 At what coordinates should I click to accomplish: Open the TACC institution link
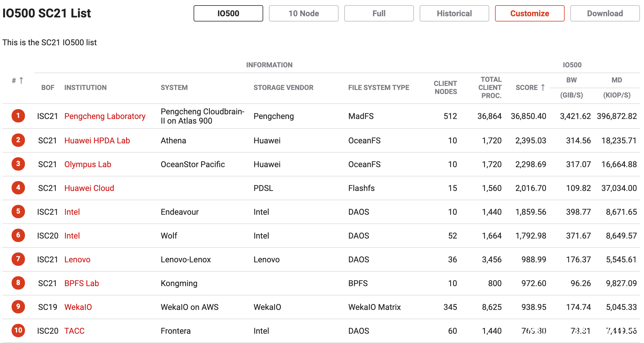pyautogui.click(x=74, y=331)
